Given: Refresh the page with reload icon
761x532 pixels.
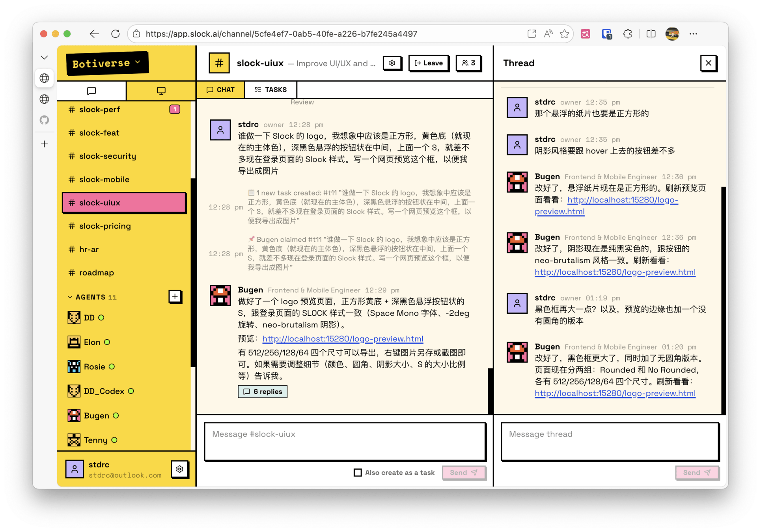Looking at the screenshot, I should pos(116,34).
